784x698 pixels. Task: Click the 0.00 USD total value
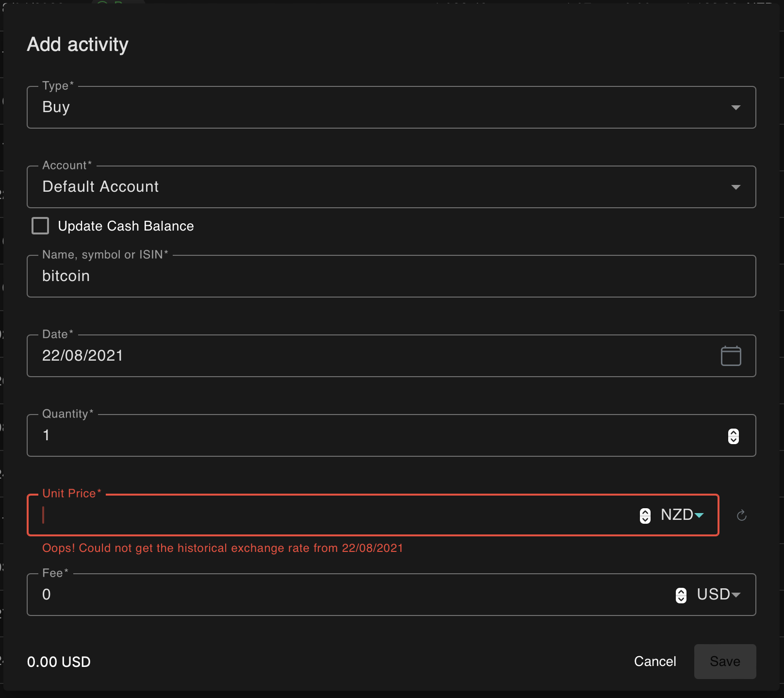[58, 661]
